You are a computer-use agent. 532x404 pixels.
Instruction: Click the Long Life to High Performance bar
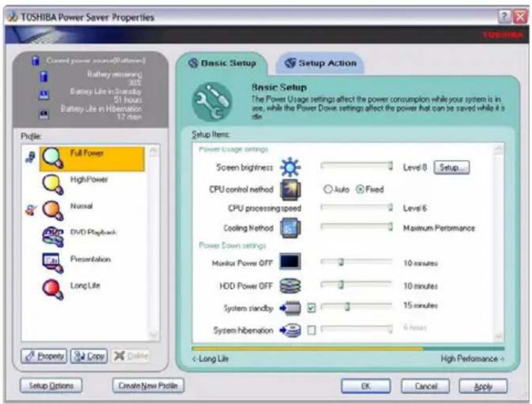348,348
